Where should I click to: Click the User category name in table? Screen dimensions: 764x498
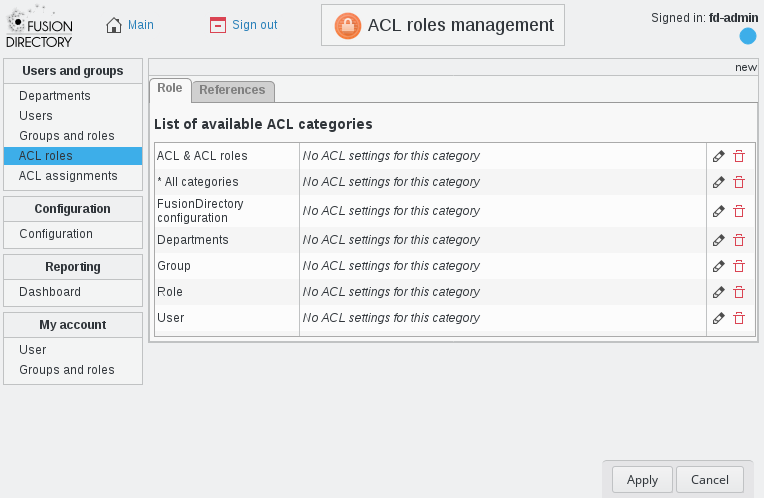(x=171, y=318)
